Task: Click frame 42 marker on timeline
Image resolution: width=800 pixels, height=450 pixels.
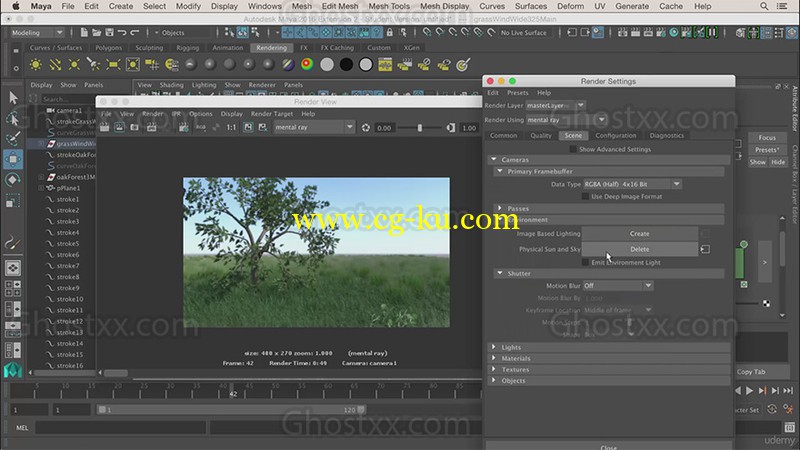Action: 233,392
